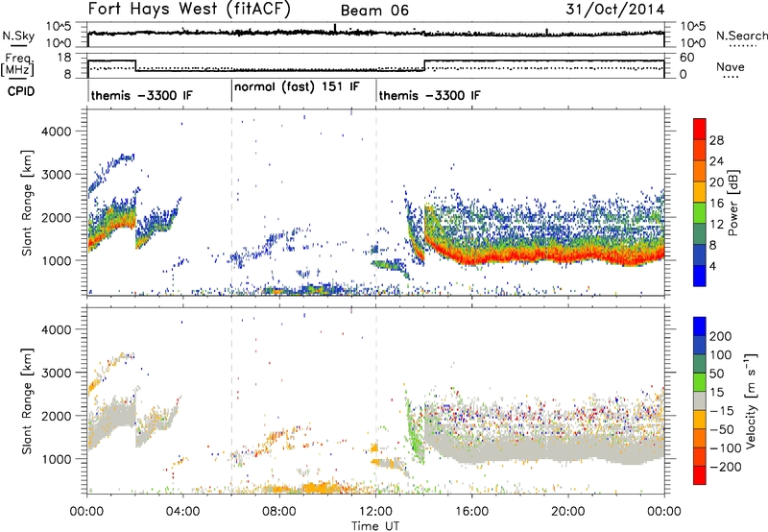Image resolution: width=768 pixels, height=532 pixels.
Task: Click the gray segment of Velocity color bar
Action: (x=700, y=401)
